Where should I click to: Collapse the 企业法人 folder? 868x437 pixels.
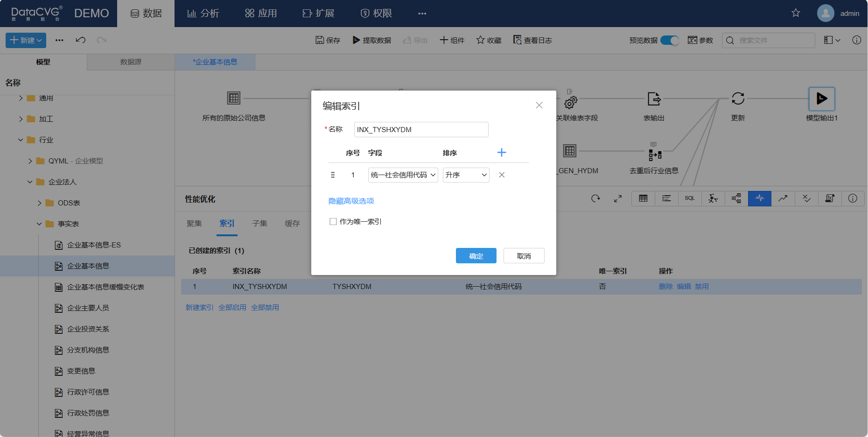(x=30, y=182)
